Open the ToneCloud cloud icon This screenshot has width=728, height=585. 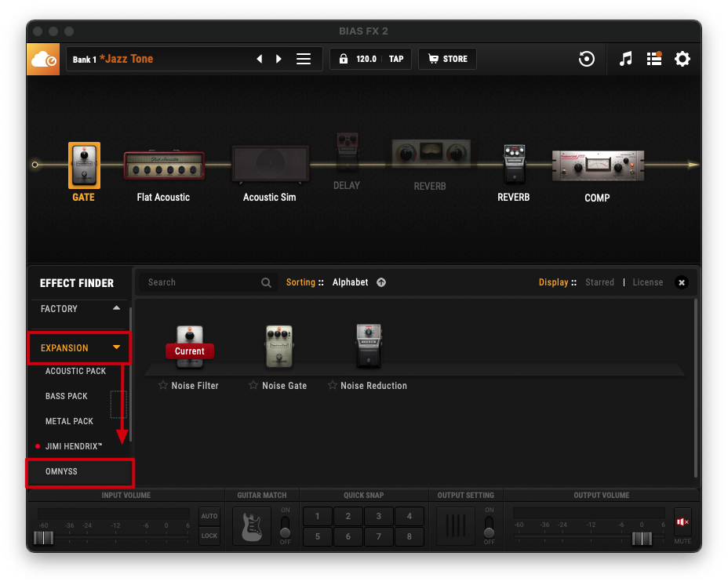[43, 59]
